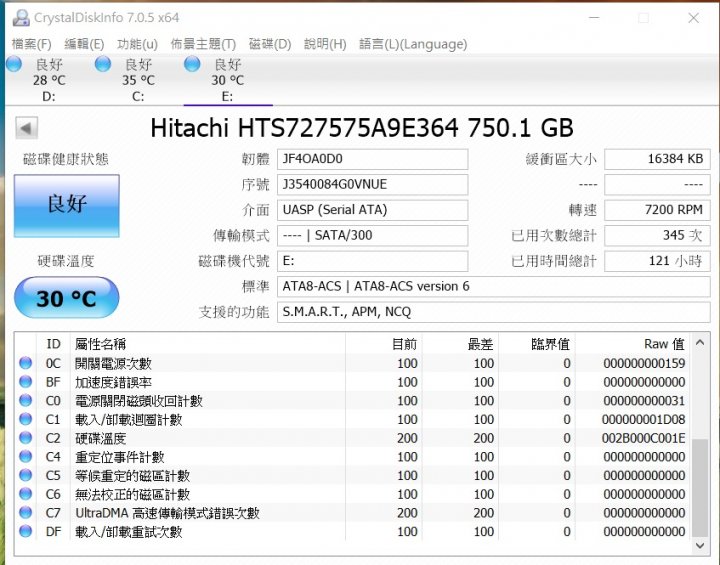The image size is (720, 565).
Task: Click raw value 002B000C001E
Action: [x=643, y=438]
